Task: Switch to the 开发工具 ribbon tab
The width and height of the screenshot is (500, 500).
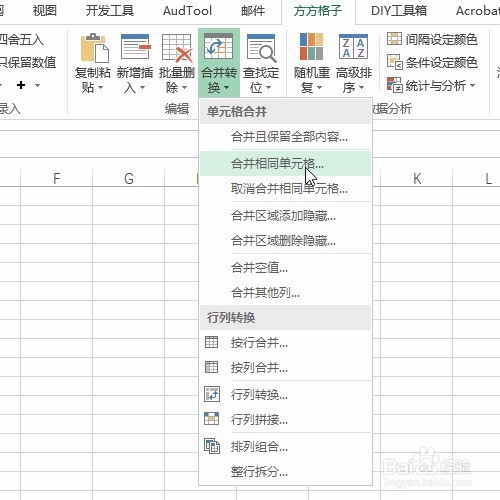Action: click(x=110, y=11)
